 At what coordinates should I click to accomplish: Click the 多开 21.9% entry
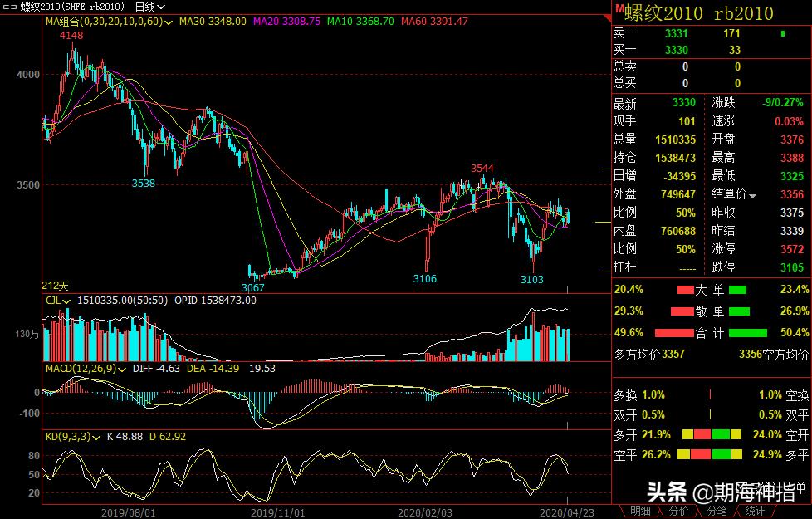click(x=642, y=435)
